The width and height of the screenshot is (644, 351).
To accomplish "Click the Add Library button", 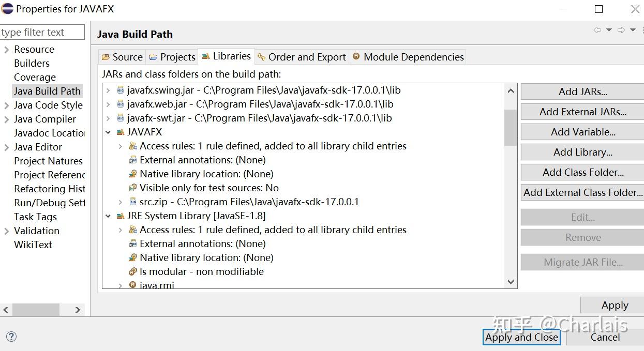I will tap(582, 152).
